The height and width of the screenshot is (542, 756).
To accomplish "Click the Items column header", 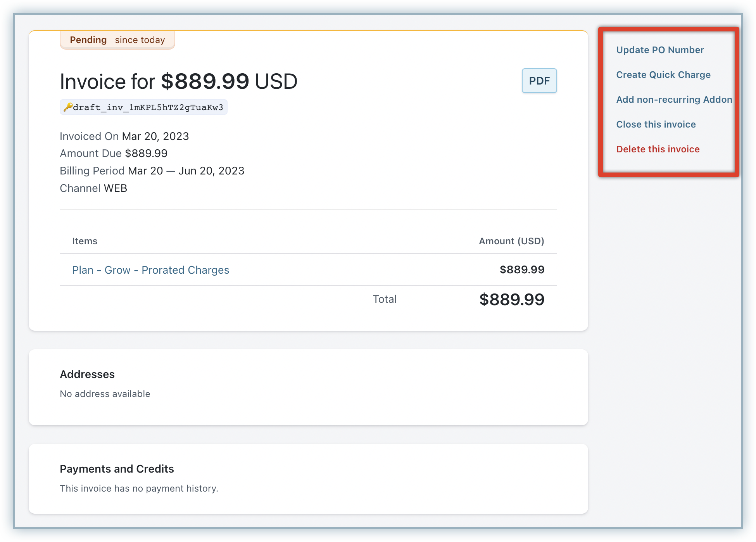I will pyautogui.click(x=85, y=241).
